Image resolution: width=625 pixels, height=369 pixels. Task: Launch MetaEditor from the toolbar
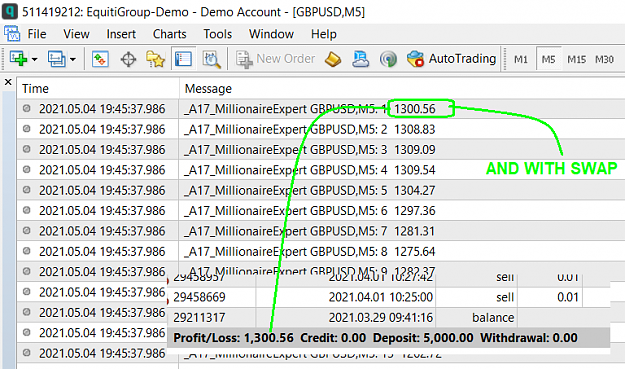(x=333, y=59)
